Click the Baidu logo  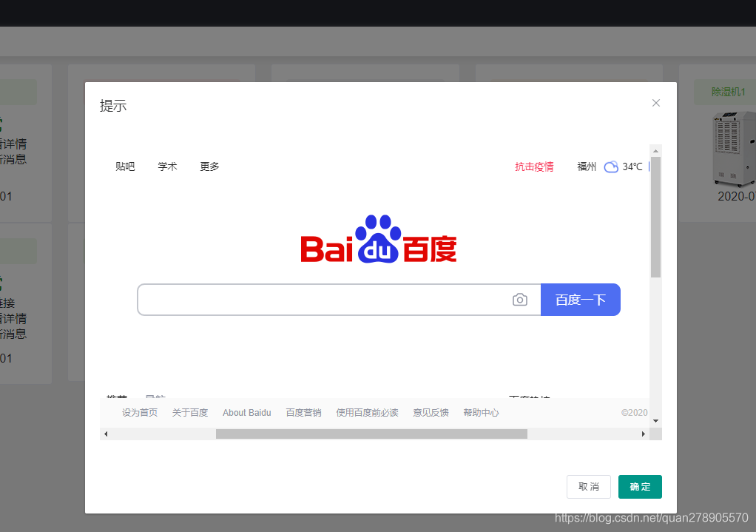point(379,239)
